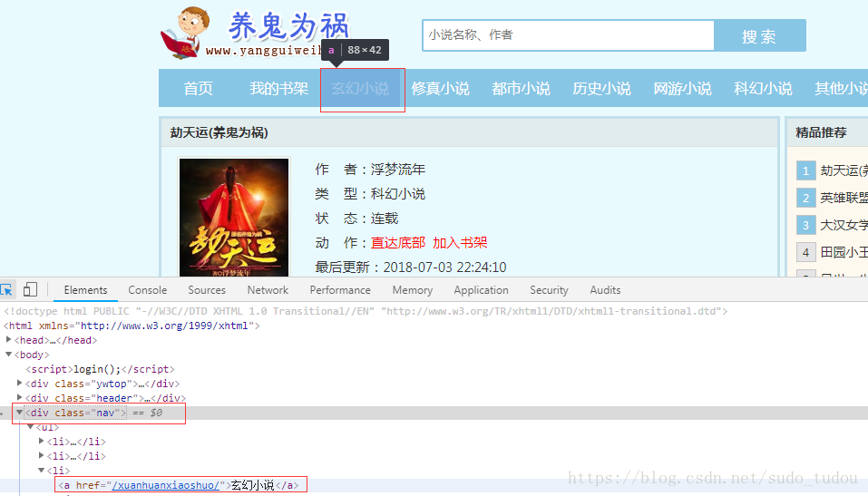Open 历史小说 nav link
This screenshot has height=496, width=868.
(x=601, y=88)
